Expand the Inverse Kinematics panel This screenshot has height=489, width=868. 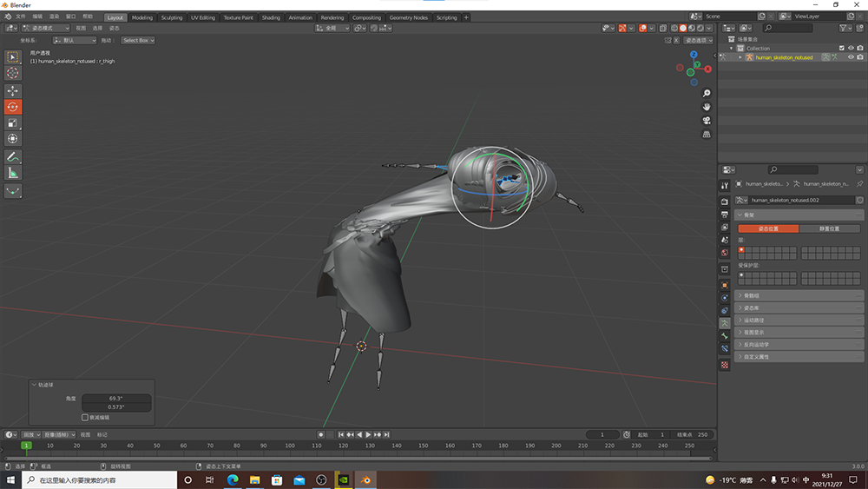tap(799, 345)
